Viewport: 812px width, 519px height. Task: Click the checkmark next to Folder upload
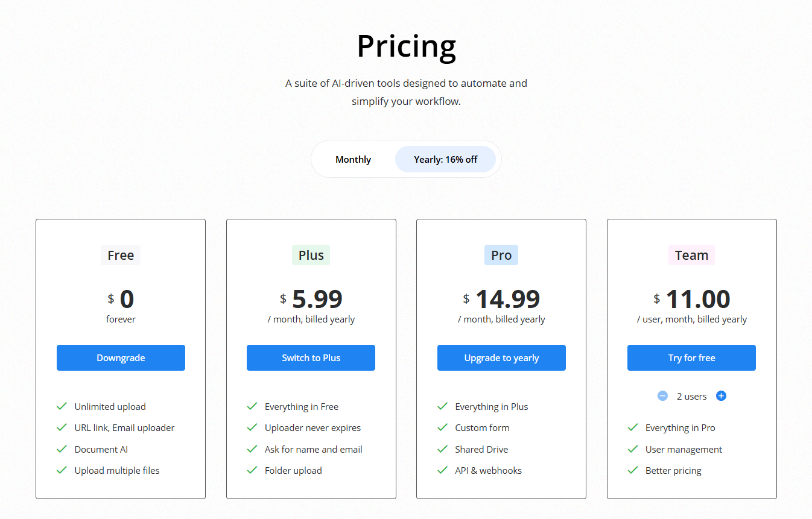(x=252, y=470)
